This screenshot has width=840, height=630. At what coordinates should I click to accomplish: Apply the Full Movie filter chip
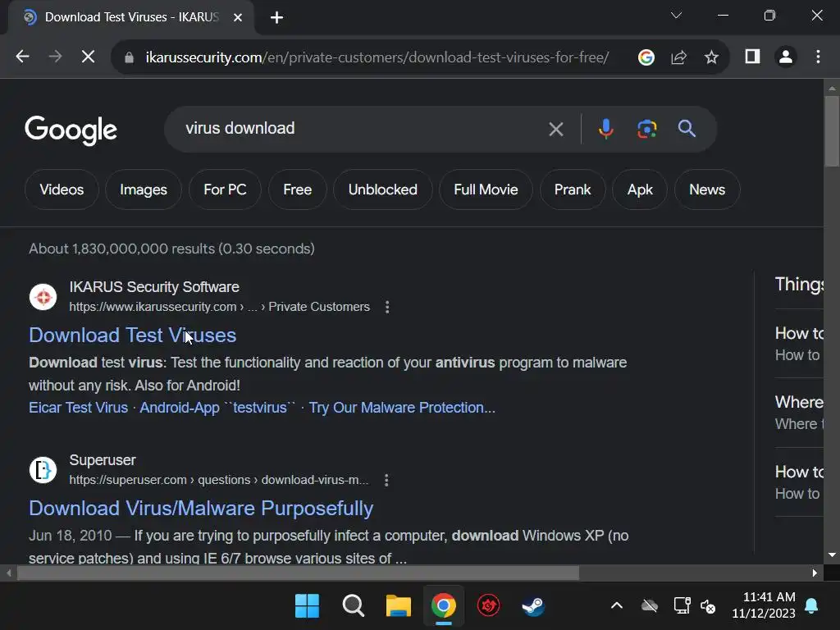click(x=486, y=189)
